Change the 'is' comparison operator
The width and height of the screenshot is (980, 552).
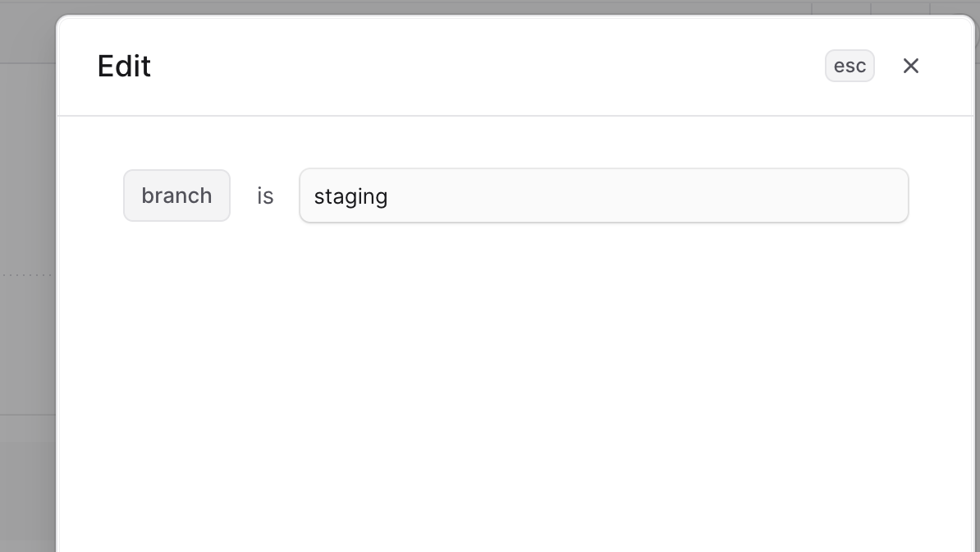[265, 195]
